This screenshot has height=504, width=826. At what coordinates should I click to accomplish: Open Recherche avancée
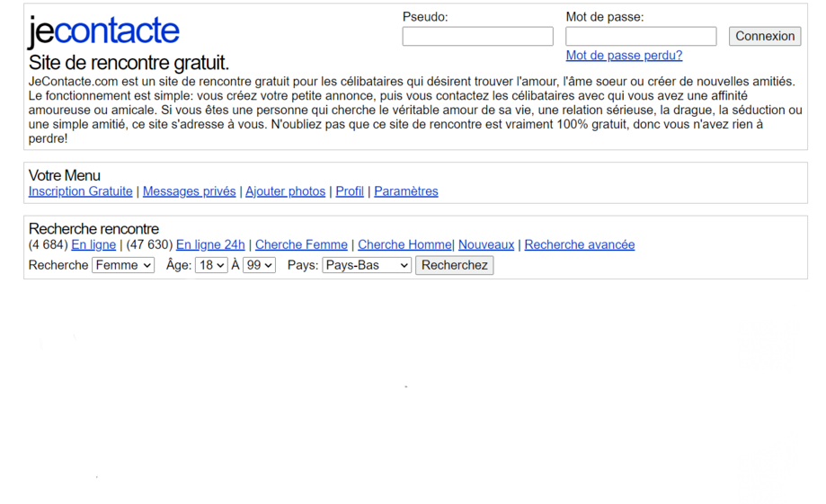(580, 244)
